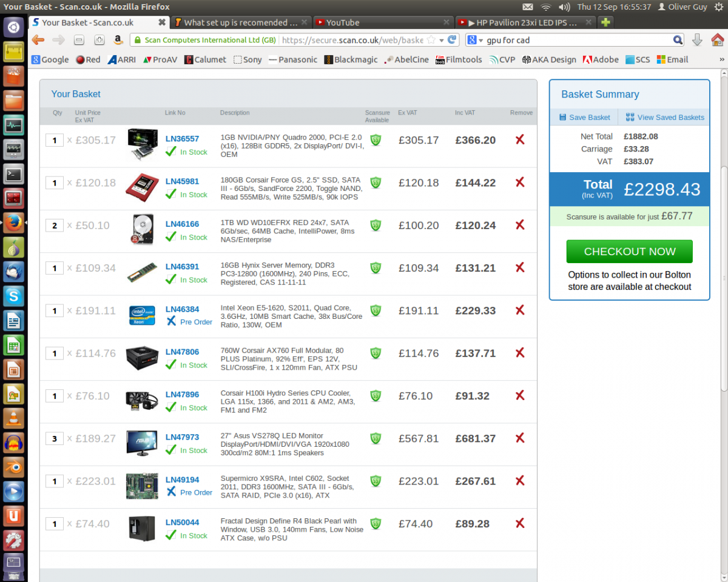Click the page's vertical scrollbar
The width and height of the screenshot is (728, 582).
coord(723,325)
